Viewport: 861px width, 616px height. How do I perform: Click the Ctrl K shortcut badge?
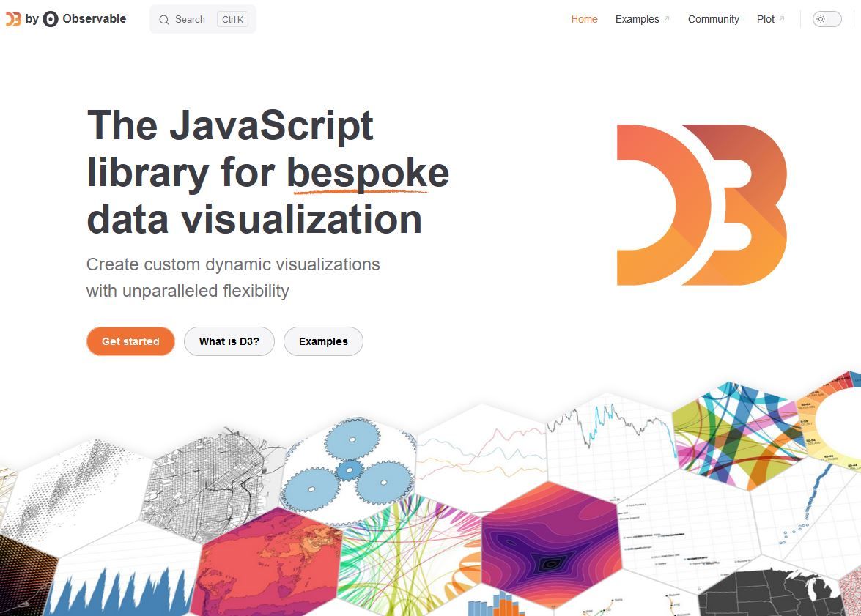pyautogui.click(x=232, y=19)
